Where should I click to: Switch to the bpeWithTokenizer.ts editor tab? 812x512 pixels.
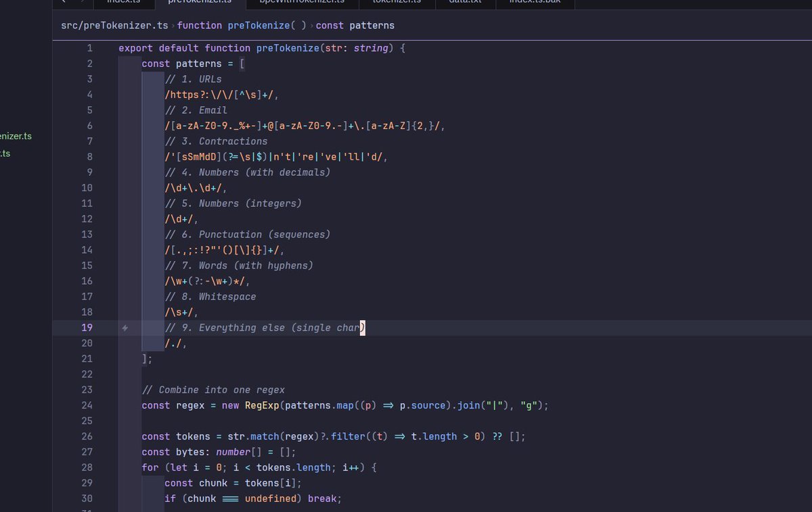tap(302, 3)
